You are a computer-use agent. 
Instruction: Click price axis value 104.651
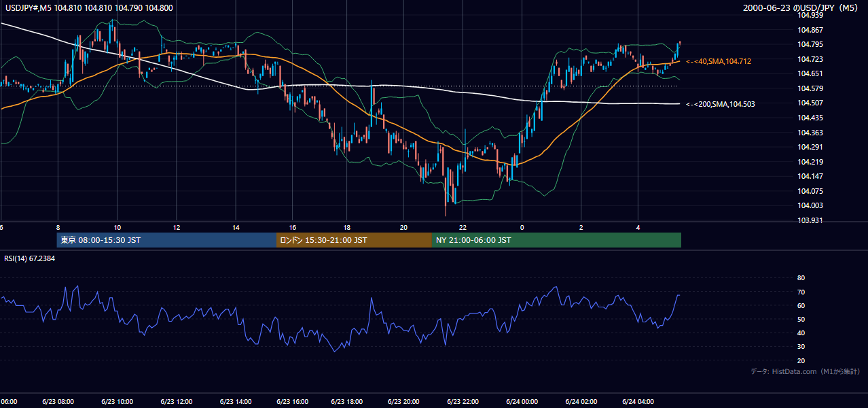(810, 74)
